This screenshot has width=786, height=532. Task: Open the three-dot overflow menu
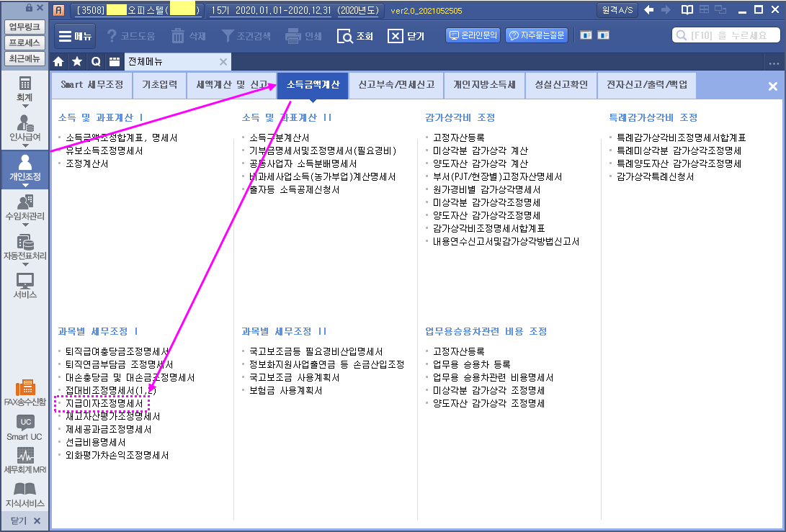point(774,63)
